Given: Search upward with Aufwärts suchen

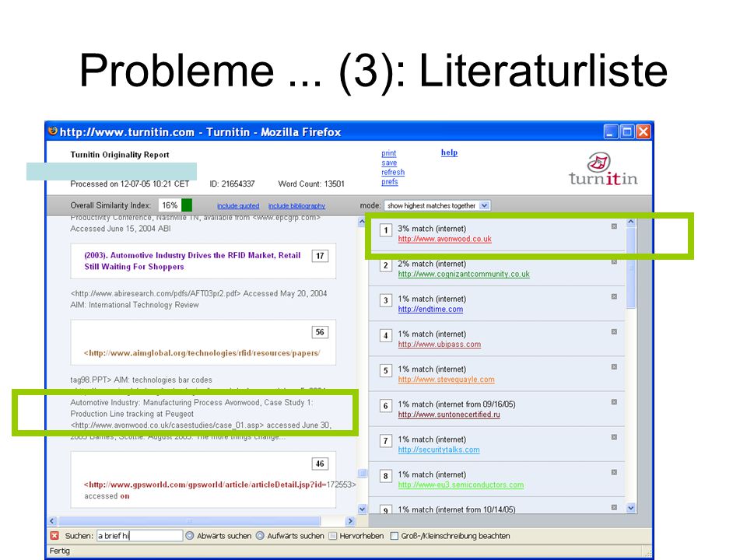Looking at the screenshot, I should (289, 536).
